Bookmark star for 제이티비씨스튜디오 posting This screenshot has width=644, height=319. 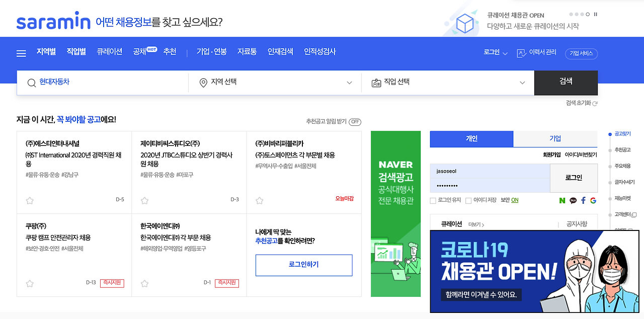pyautogui.click(x=145, y=200)
